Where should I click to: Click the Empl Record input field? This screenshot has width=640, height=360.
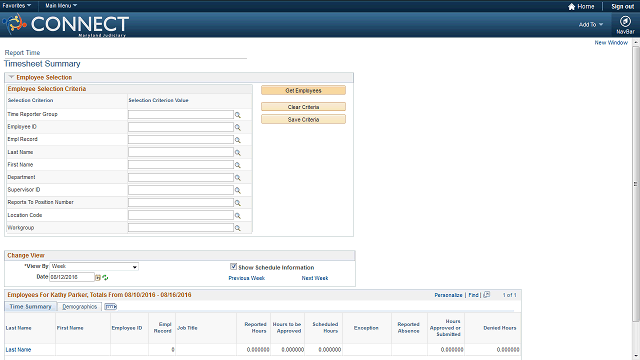coord(181,140)
